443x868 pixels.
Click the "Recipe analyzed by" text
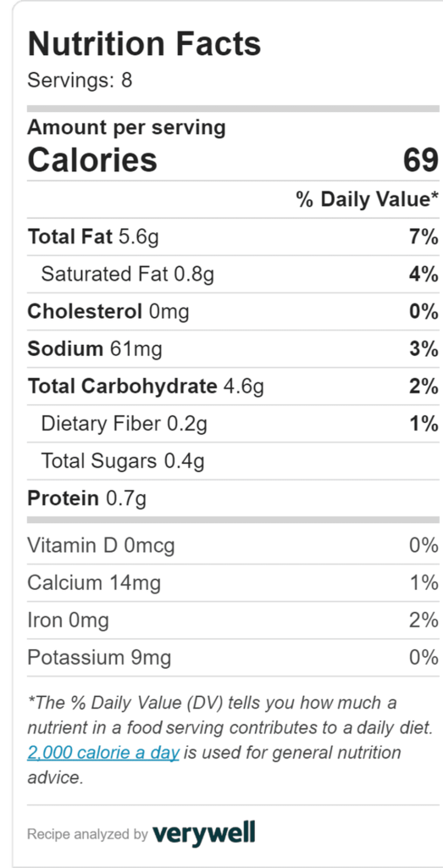pyautogui.click(x=87, y=834)
